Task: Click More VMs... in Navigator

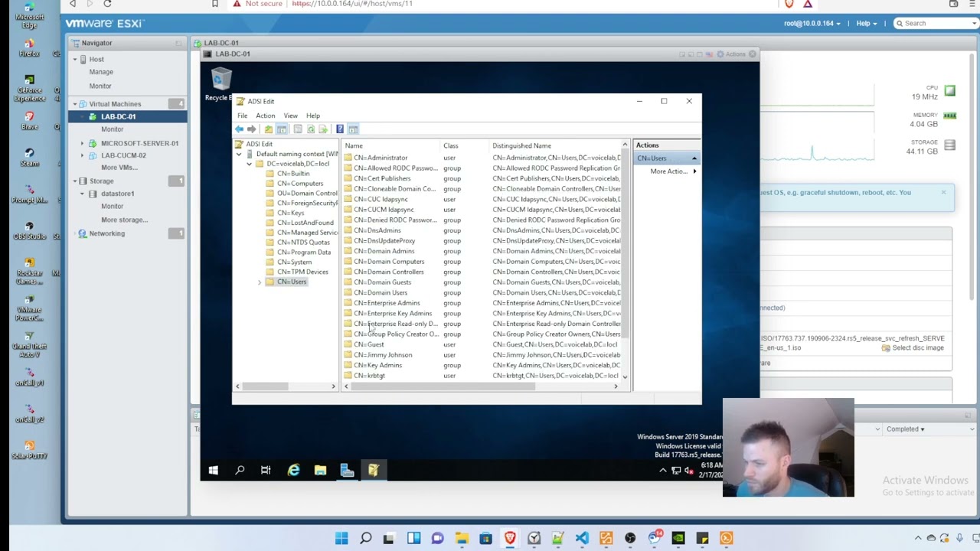Action: (119, 168)
